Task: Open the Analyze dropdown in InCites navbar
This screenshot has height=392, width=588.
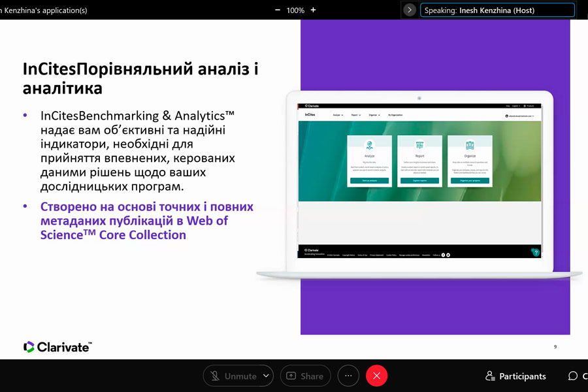Action: (x=338, y=115)
